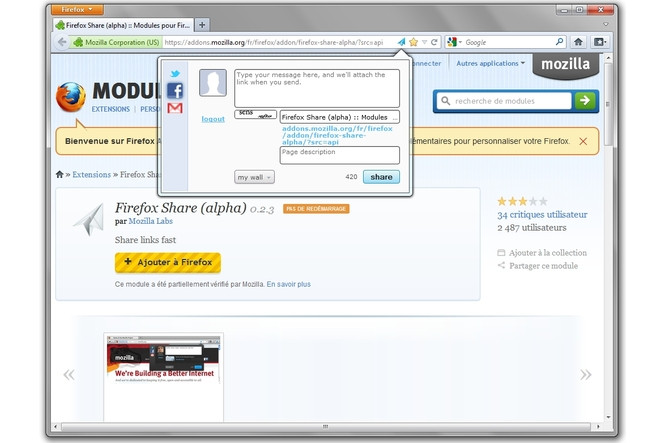
Task: Dismiss the Bienvenue banner with X
Action: (583, 141)
